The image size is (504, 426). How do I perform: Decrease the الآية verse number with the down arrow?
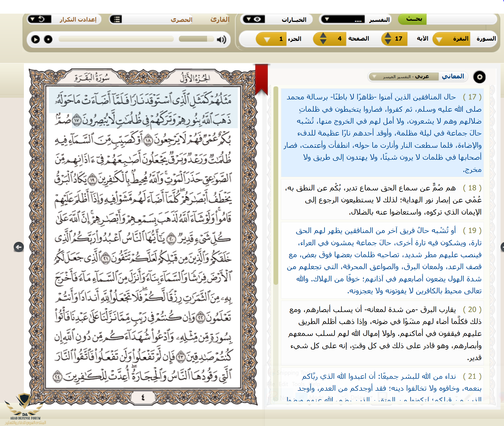pos(388,42)
